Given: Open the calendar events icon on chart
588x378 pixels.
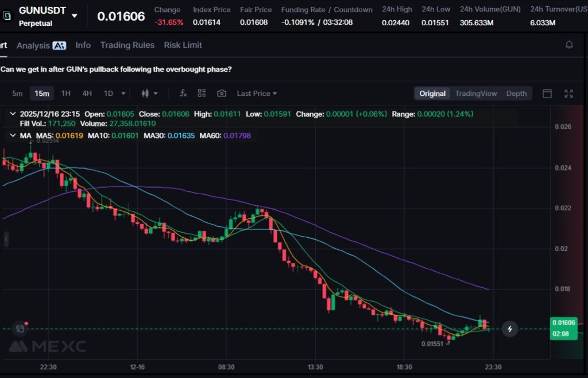Looking at the screenshot, I should 20,329.
